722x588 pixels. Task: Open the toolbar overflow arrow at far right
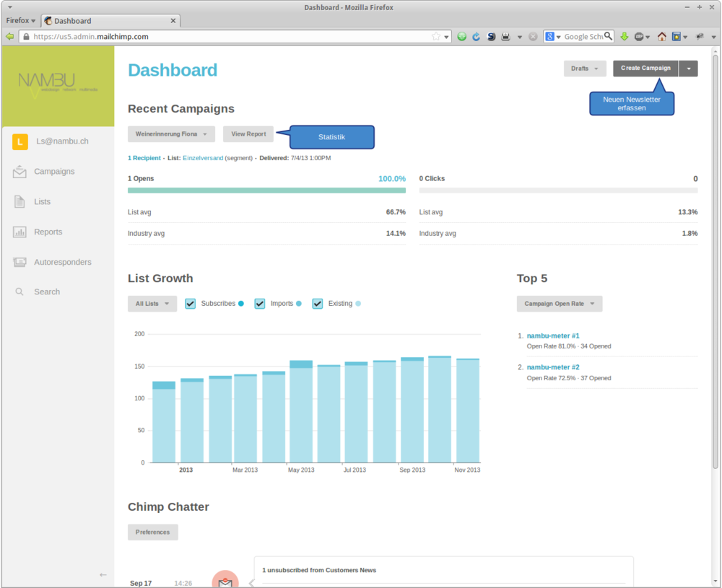tap(714, 37)
